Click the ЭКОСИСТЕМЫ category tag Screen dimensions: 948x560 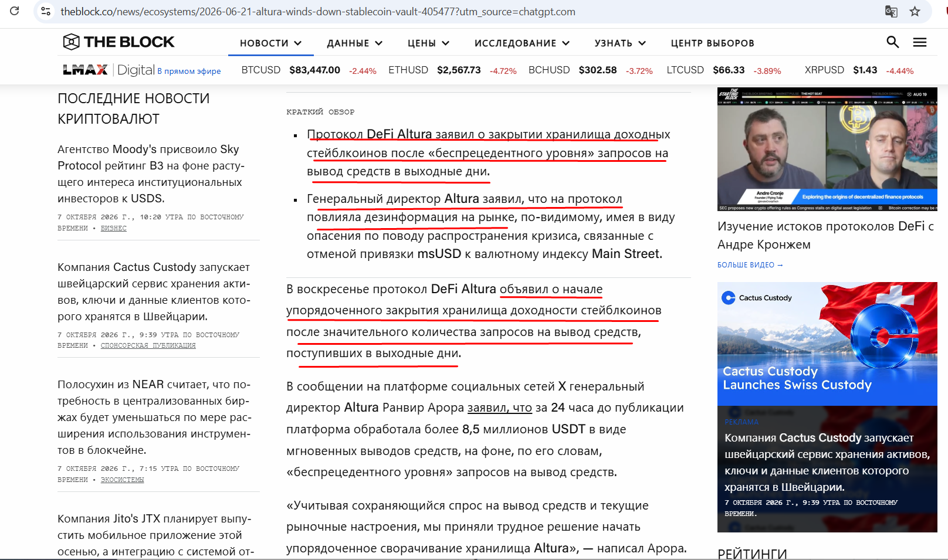122,480
